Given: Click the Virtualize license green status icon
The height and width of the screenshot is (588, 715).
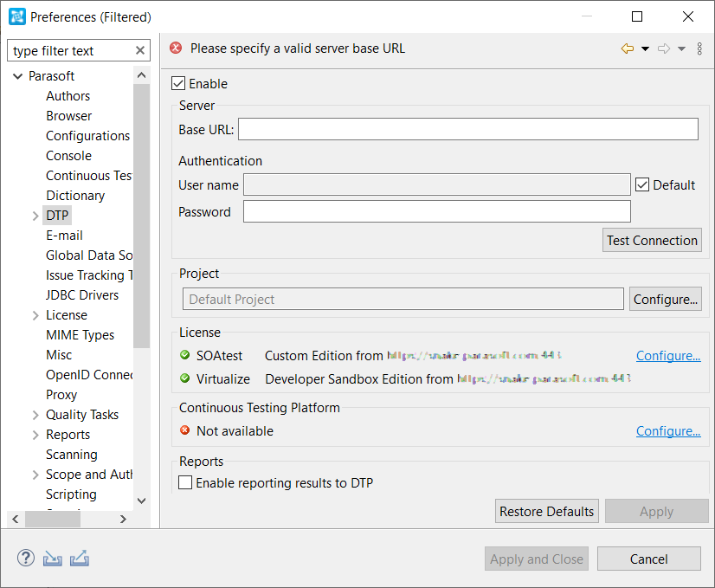Looking at the screenshot, I should tap(184, 378).
